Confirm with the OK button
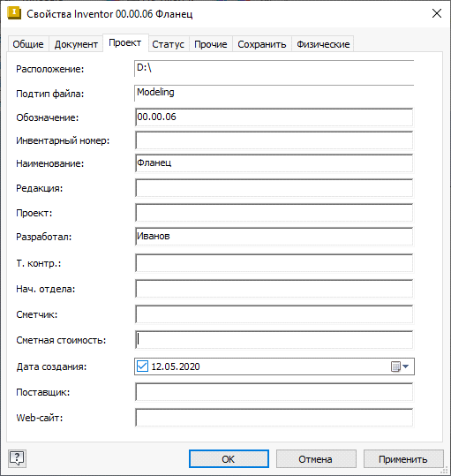 [229, 459]
